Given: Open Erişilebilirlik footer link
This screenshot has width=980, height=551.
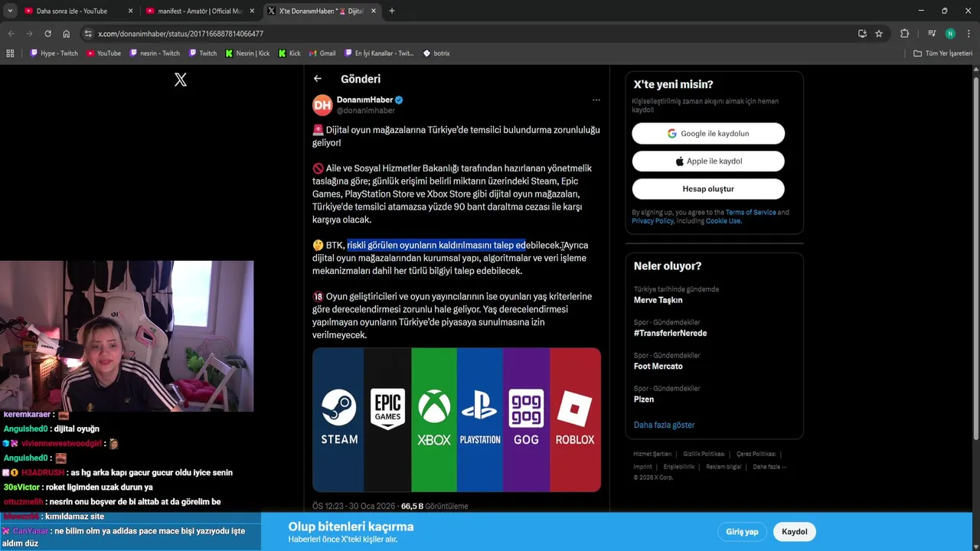Looking at the screenshot, I should [x=679, y=466].
